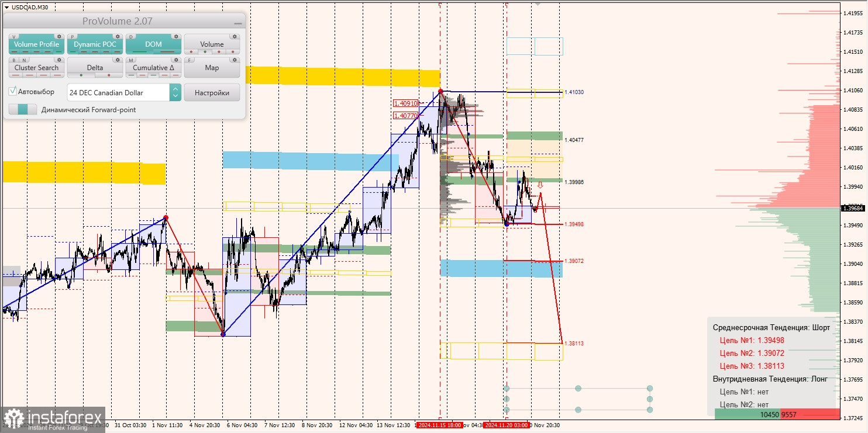Select the red line segment under DOM
Image resolution: width=868 pixels, height=433 pixels.
(167, 52)
